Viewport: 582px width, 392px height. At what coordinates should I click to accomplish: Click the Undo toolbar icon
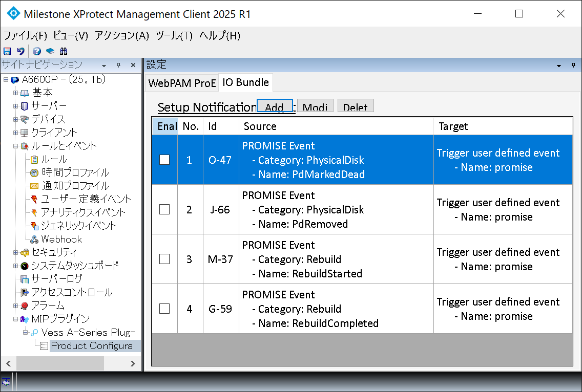point(21,51)
